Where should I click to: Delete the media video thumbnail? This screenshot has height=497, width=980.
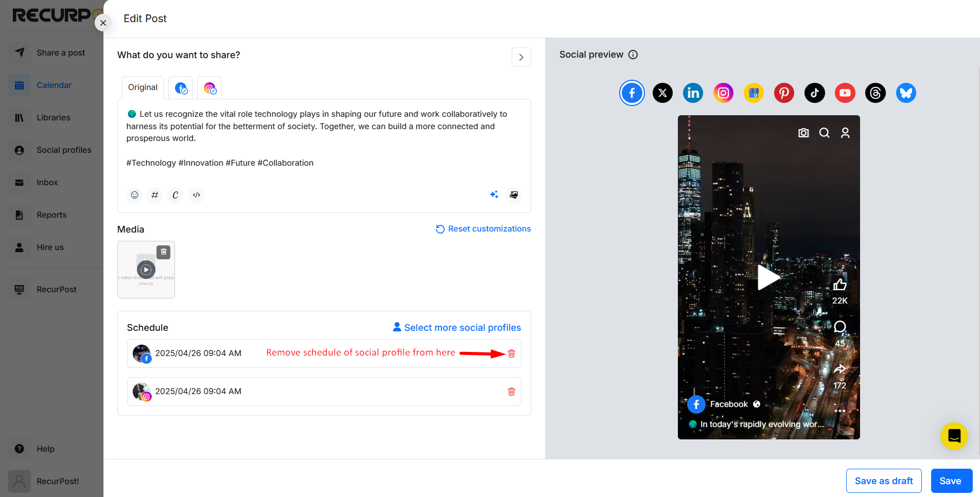(x=164, y=252)
